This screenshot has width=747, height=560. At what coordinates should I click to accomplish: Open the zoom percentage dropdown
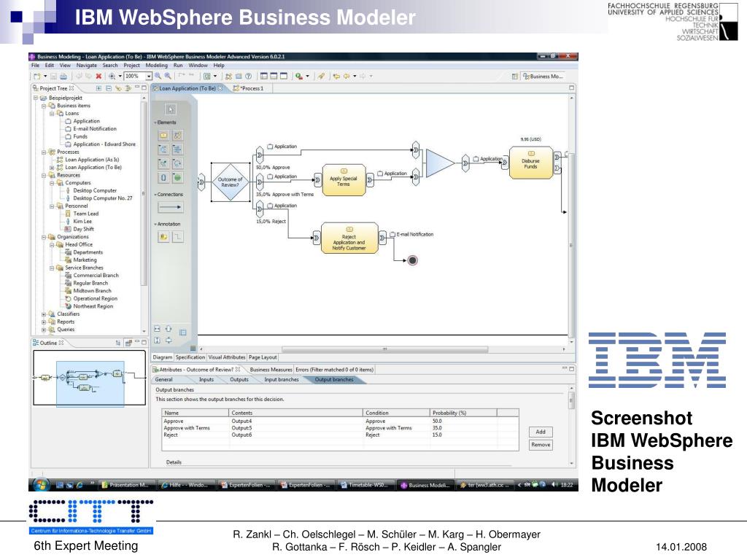[149, 76]
